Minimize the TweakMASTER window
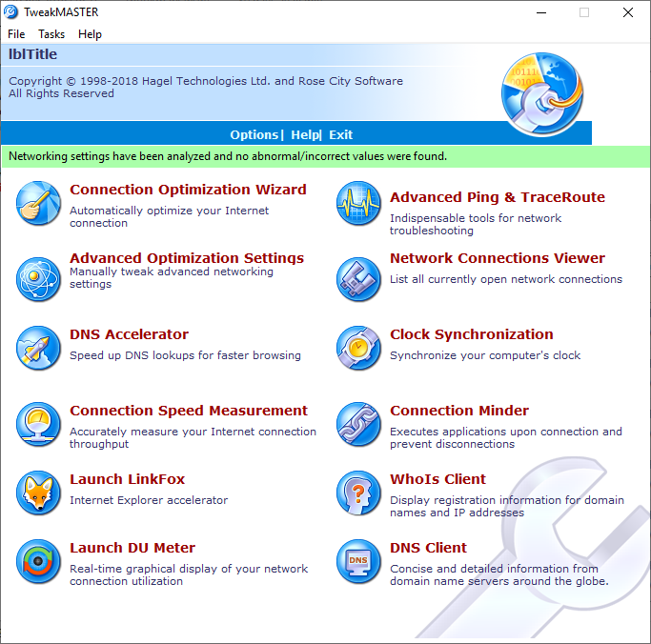Image resolution: width=651 pixels, height=644 pixels. pos(541,12)
